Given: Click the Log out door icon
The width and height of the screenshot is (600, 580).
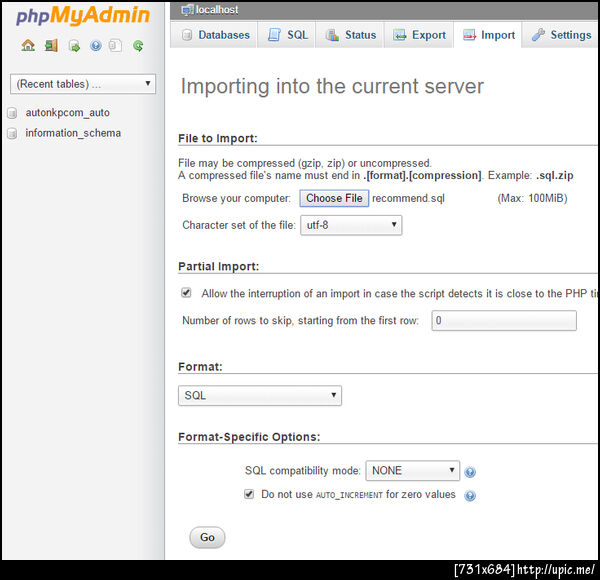Looking at the screenshot, I should pyautogui.click(x=51, y=46).
